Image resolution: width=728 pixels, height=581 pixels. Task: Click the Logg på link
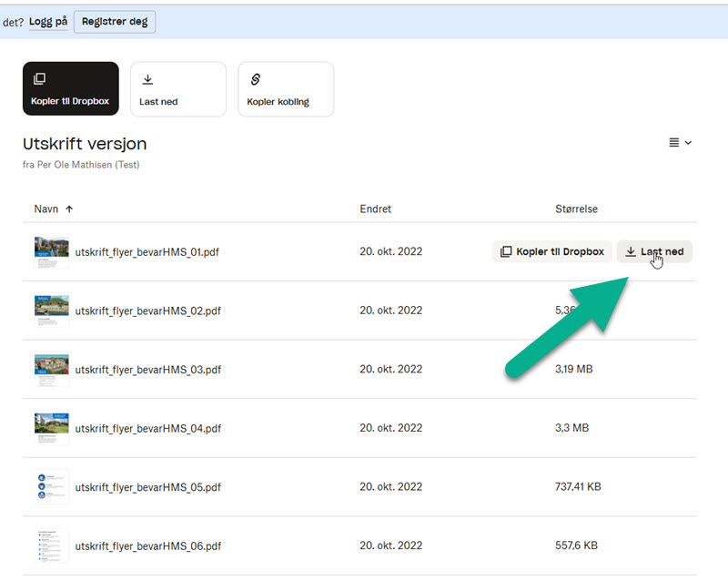(x=48, y=22)
